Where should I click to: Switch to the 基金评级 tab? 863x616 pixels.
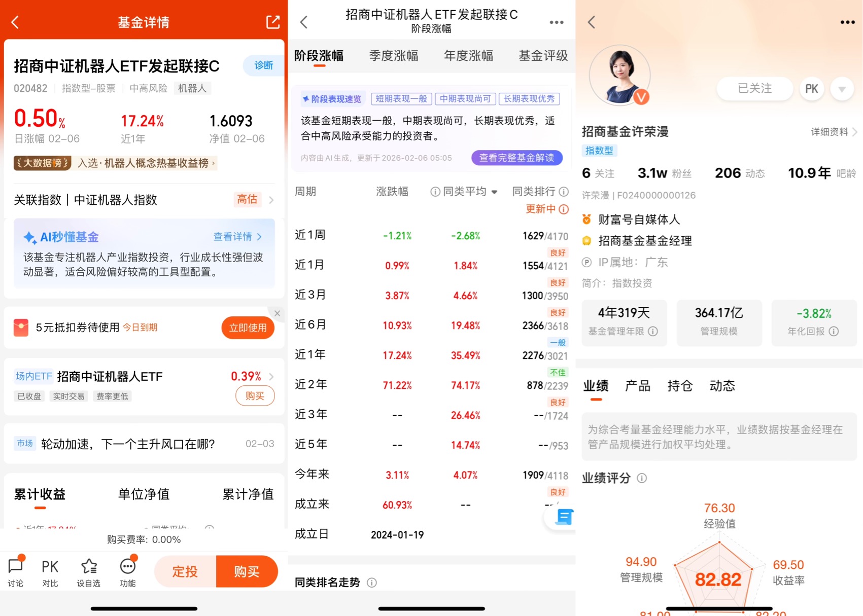coord(543,56)
